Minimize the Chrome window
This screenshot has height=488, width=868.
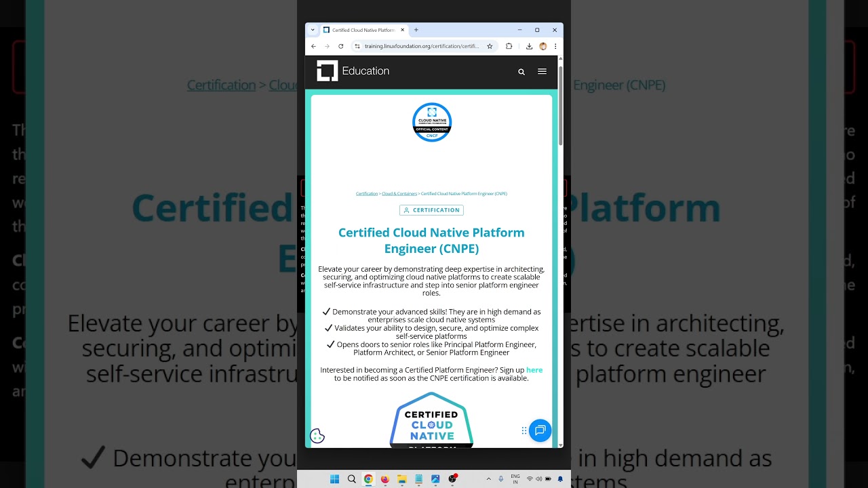(x=519, y=30)
